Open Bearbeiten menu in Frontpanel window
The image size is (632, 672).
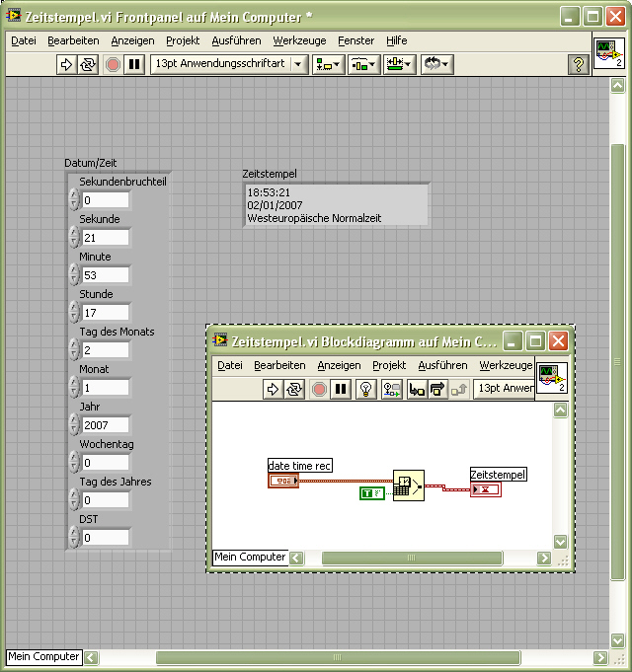click(73, 40)
